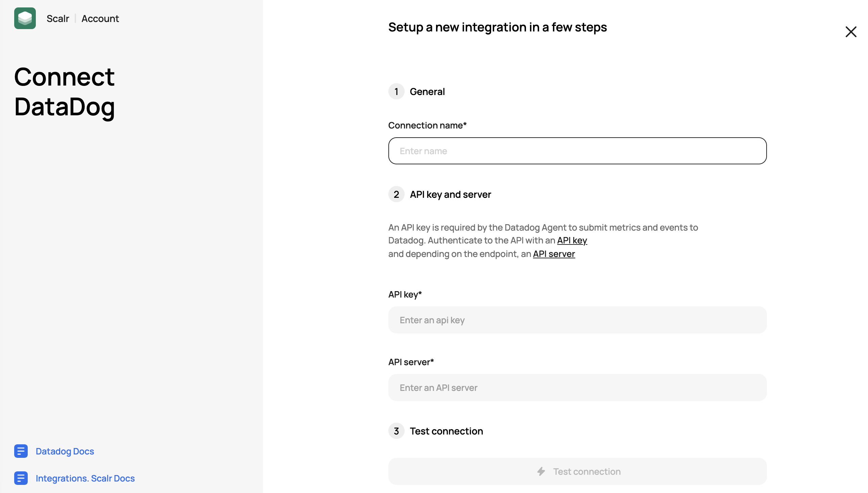Open the Datadog Docs link

tap(65, 451)
